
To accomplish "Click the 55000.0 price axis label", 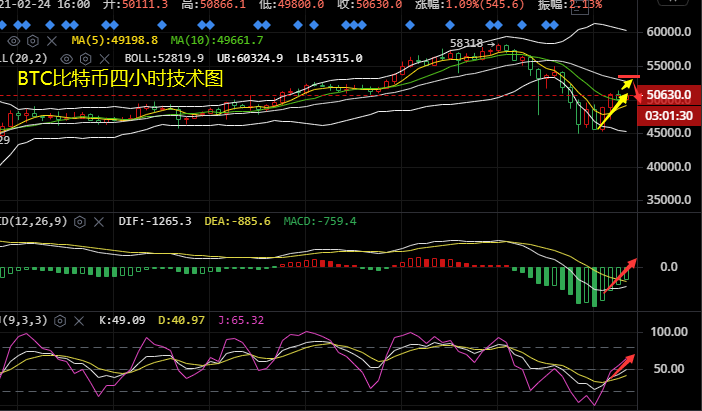I will (668, 66).
